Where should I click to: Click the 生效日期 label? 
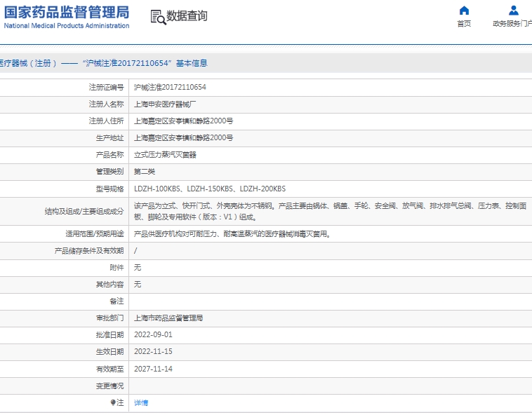click(x=109, y=352)
